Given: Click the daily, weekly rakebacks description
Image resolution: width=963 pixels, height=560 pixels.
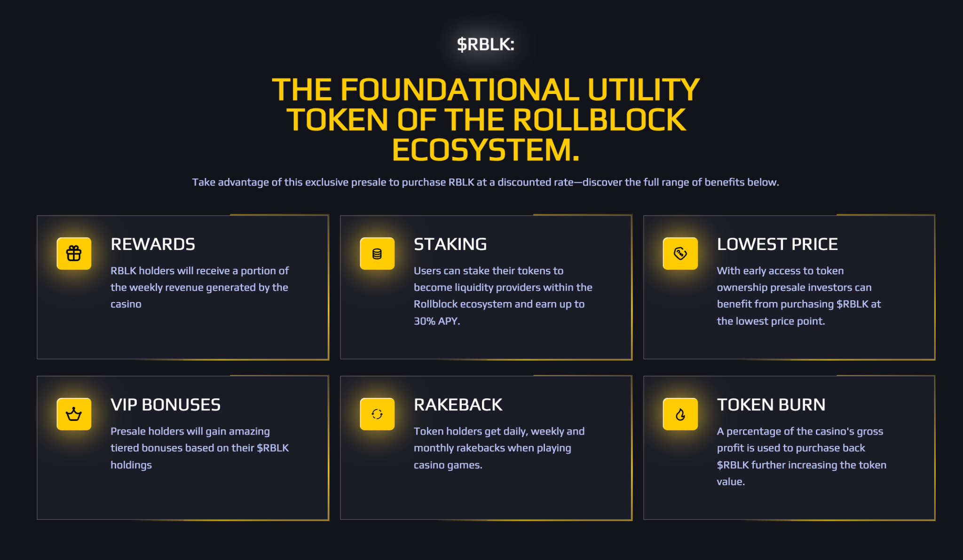Looking at the screenshot, I should pyautogui.click(x=499, y=448).
